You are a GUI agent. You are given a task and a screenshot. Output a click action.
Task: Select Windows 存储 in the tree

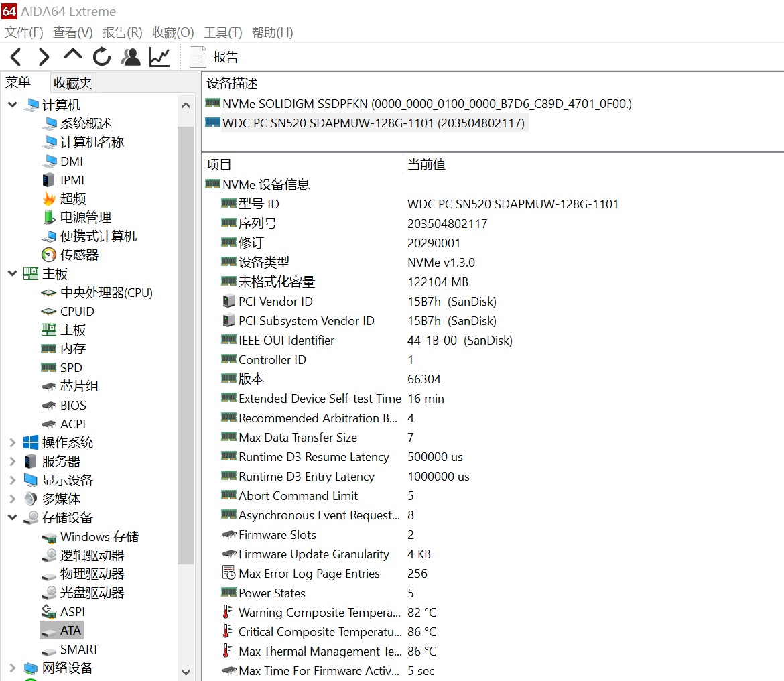point(99,536)
